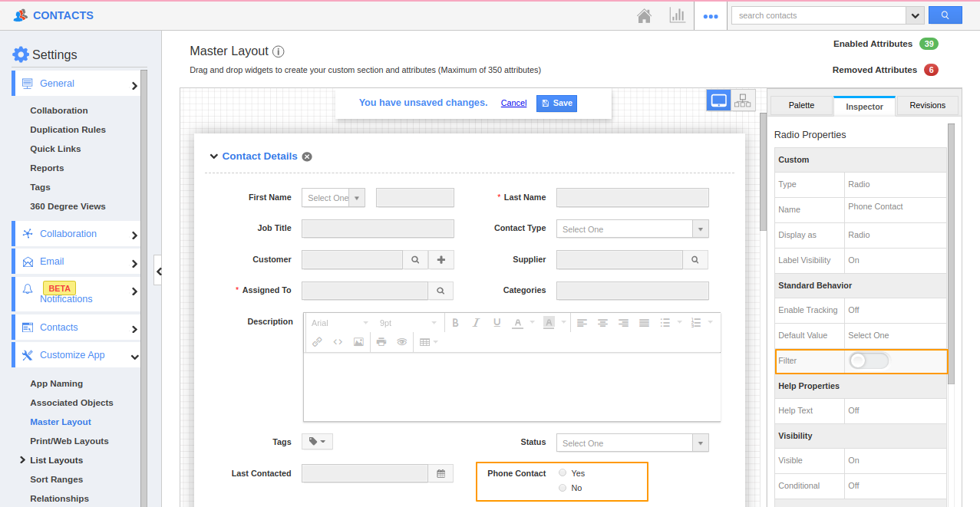Click the blue search magnifier button
Screen dimensions: 980x507
(945, 15)
